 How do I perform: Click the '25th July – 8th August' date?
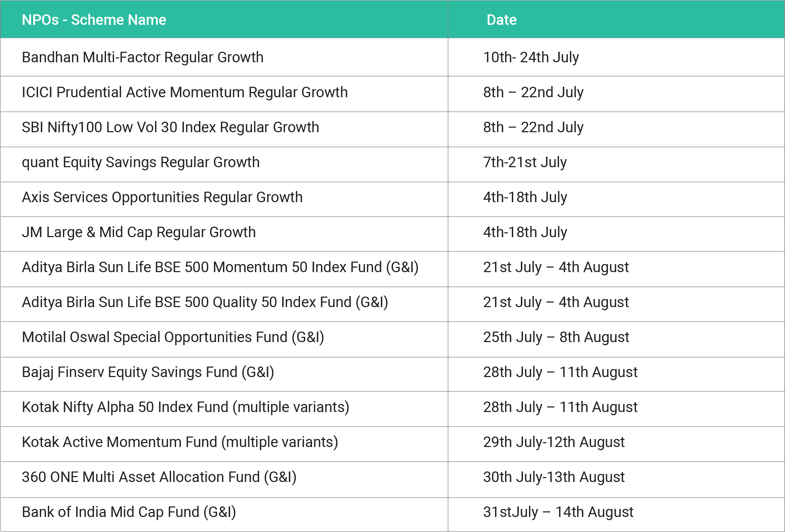coord(556,337)
